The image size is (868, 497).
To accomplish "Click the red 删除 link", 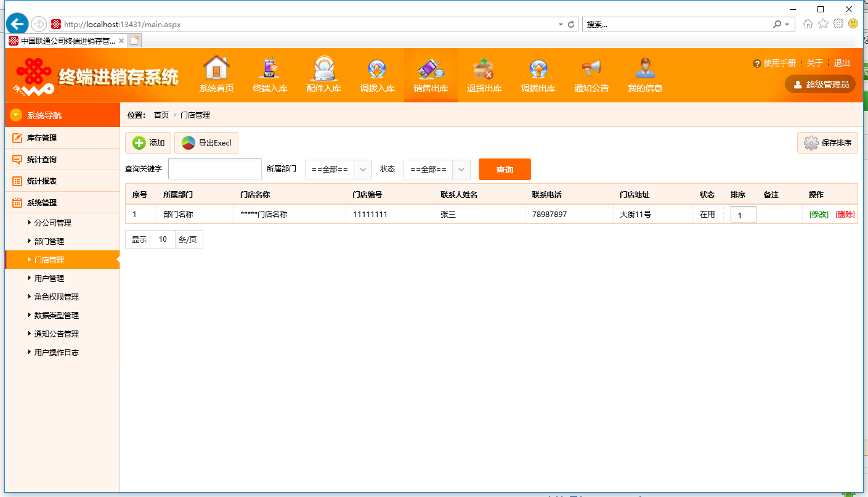I will click(845, 215).
